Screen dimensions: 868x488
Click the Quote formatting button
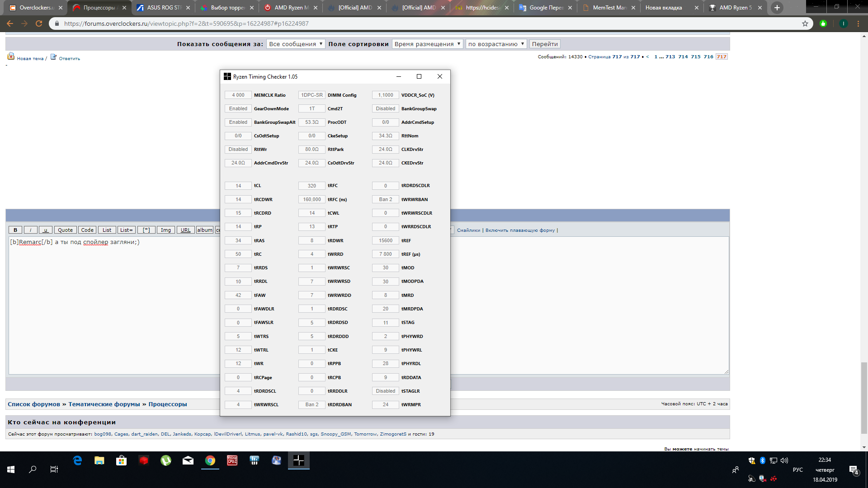pos(65,230)
